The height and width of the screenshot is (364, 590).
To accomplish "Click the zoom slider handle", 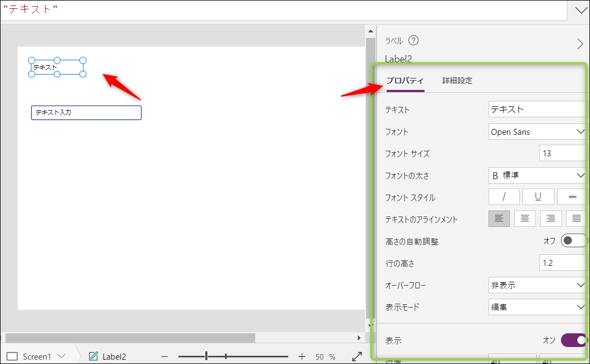I will (x=206, y=356).
